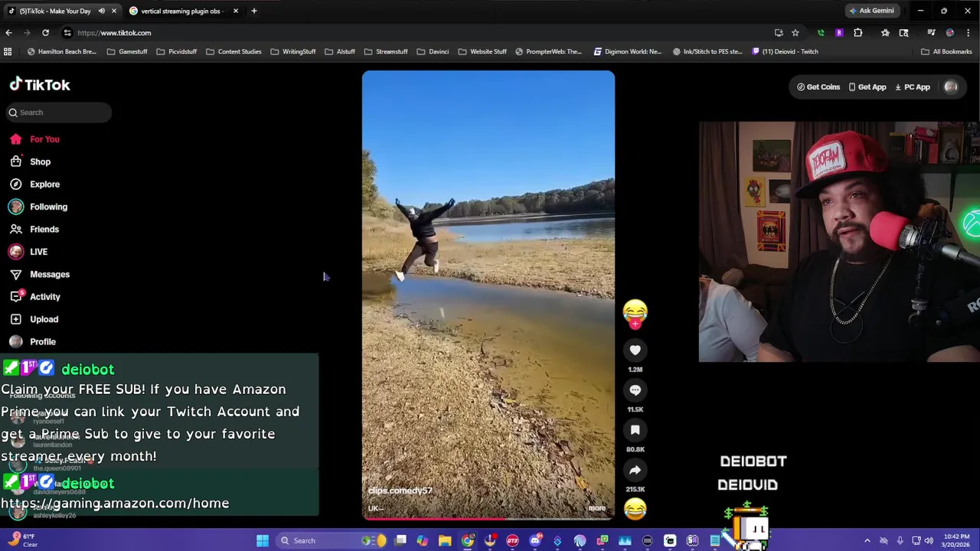Open the Activity notifications
The width and height of the screenshot is (980, 551).
(35, 297)
